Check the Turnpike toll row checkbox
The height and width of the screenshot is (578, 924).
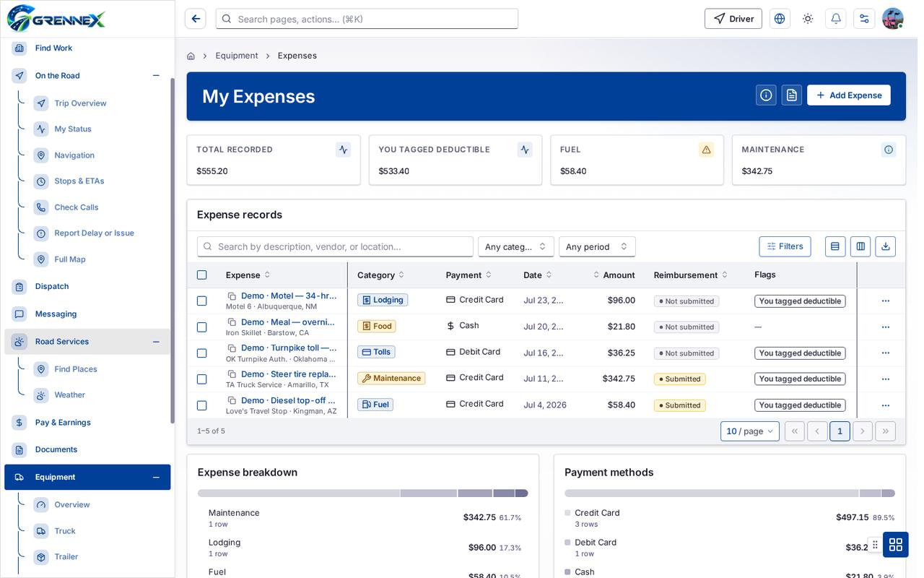202,353
